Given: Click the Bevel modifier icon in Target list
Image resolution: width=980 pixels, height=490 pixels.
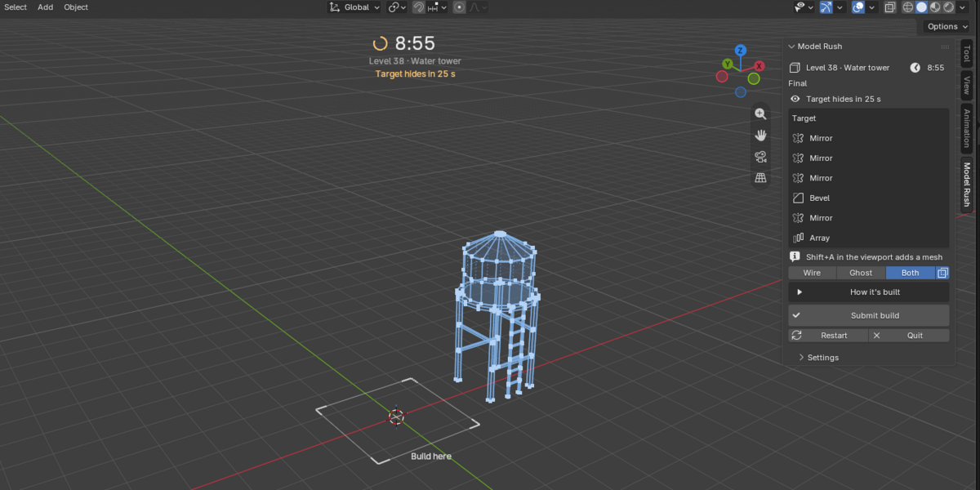Looking at the screenshot, I should click(799, 198).
